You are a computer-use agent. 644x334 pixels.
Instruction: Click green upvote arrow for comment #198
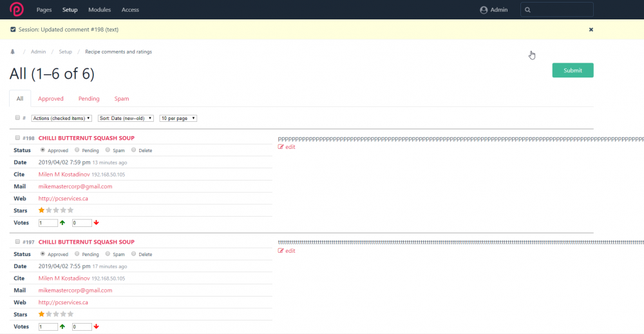pyautogui.click(x=62, y=222)
